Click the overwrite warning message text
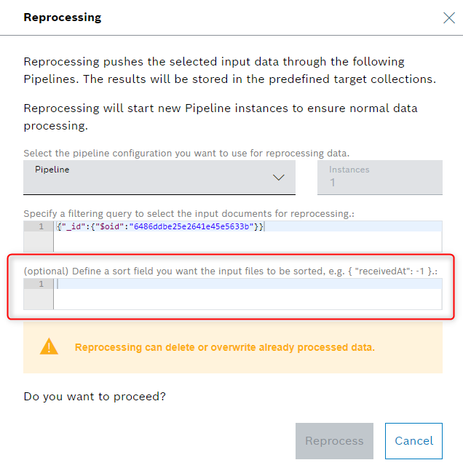This screenshot has width=463, height=476. [x=224, y=347]
